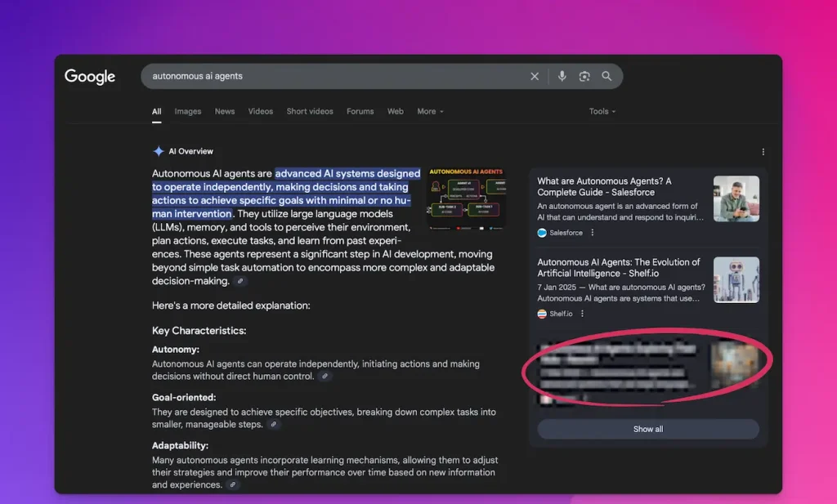Open AI Overview three-dot options menu
Screen dimensions: 837x504
(763, 152)
